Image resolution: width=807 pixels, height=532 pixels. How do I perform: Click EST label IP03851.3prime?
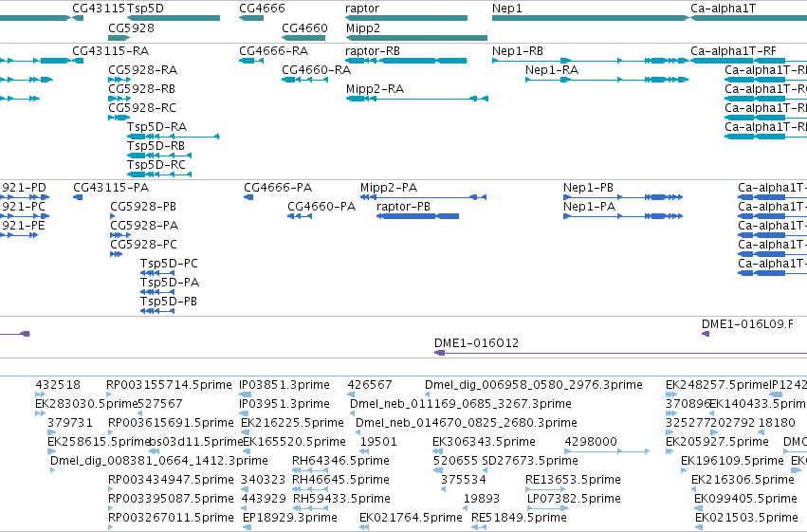[x=284, y=385]
